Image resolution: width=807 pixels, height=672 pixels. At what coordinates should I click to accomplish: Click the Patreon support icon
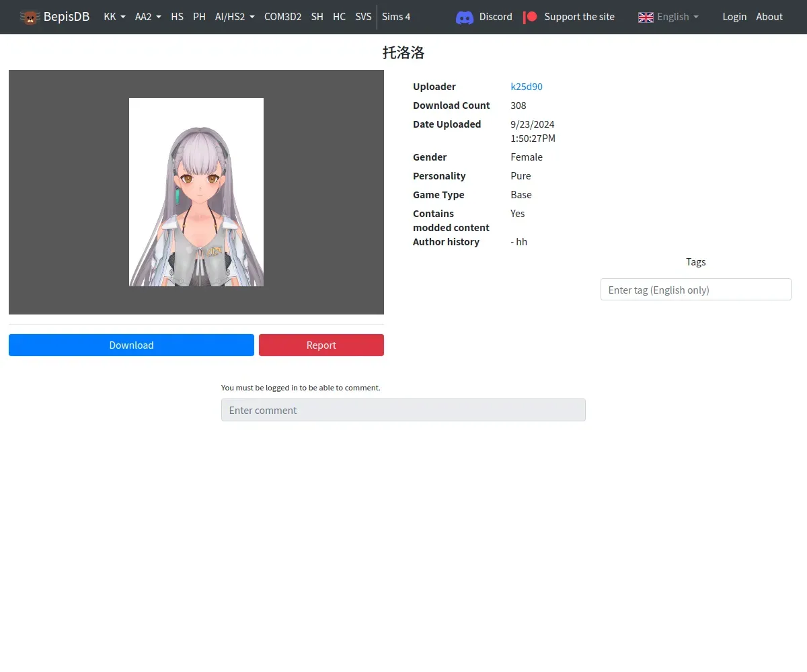click(530, 17)
